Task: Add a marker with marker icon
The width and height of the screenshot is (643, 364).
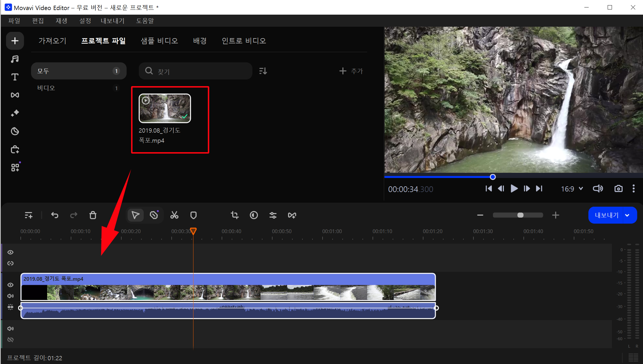Action: point(193,215)
